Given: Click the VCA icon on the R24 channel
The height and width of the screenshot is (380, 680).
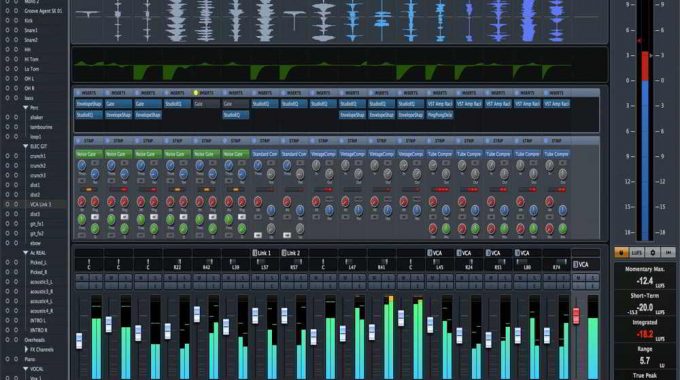Looking at the screenshot, I should coord(459,253).
